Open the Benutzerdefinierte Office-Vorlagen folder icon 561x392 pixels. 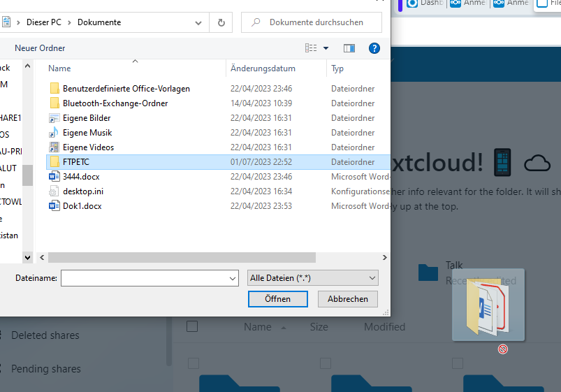tap(54, 89)
